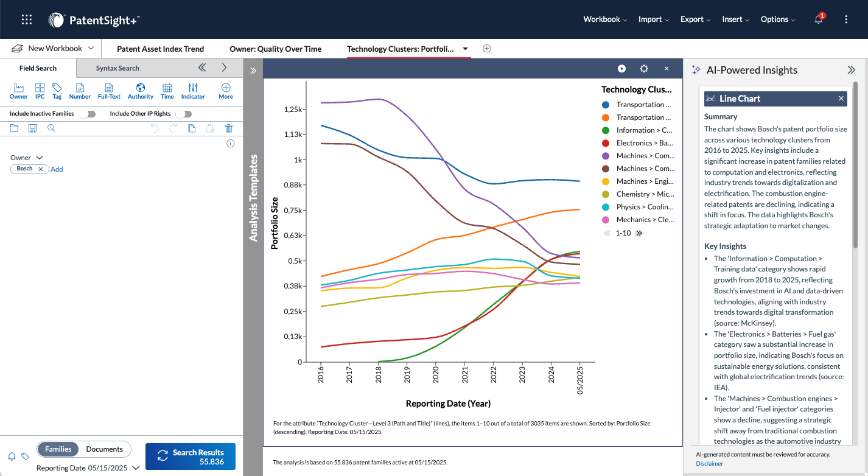
Task: Switch results to Families
Action: click(x=58, y=449)
